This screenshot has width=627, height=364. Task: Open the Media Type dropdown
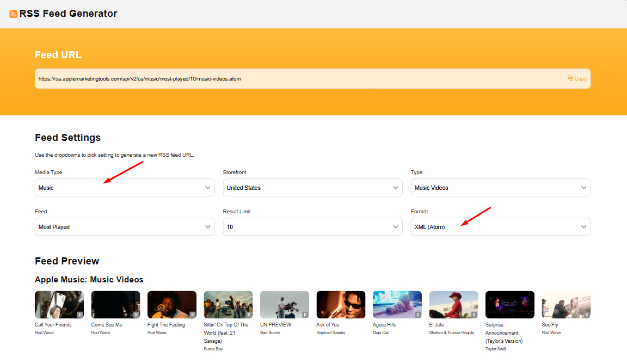[x=124, y=187]
